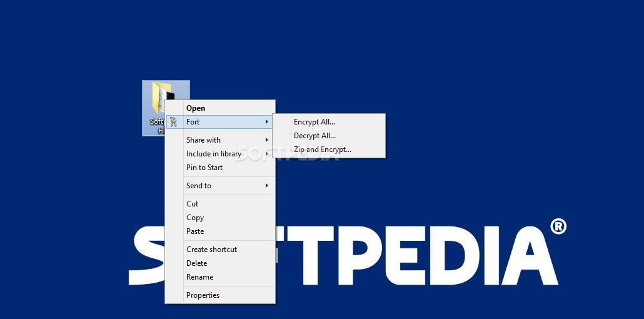Select Decrypt All... in Fort submenu
This screenshot has height=319, width=644.
coord(329,136)
